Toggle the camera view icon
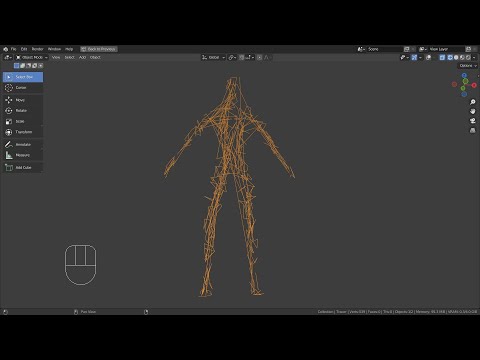Screen dimensions: 480x360 click(473, 121)
